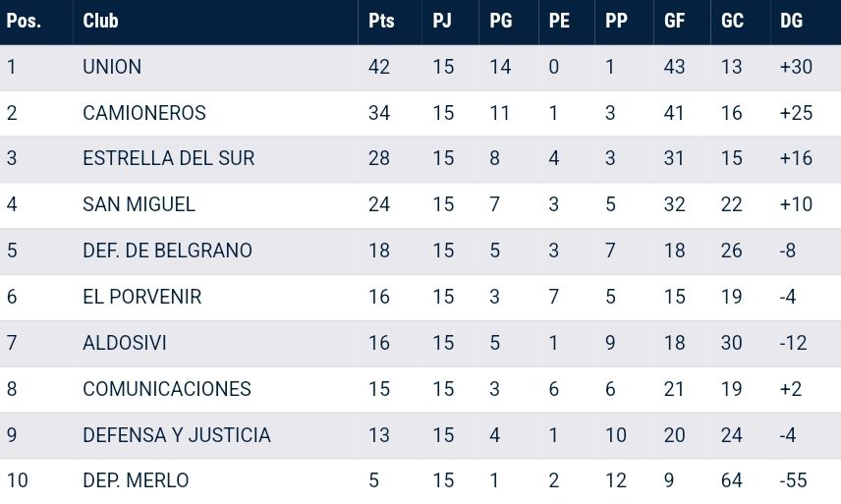Select ESTRELLA DEL SUR club name
Image resolution: width=841 pixels, height=504 pixels.
(x=168, y=158)
